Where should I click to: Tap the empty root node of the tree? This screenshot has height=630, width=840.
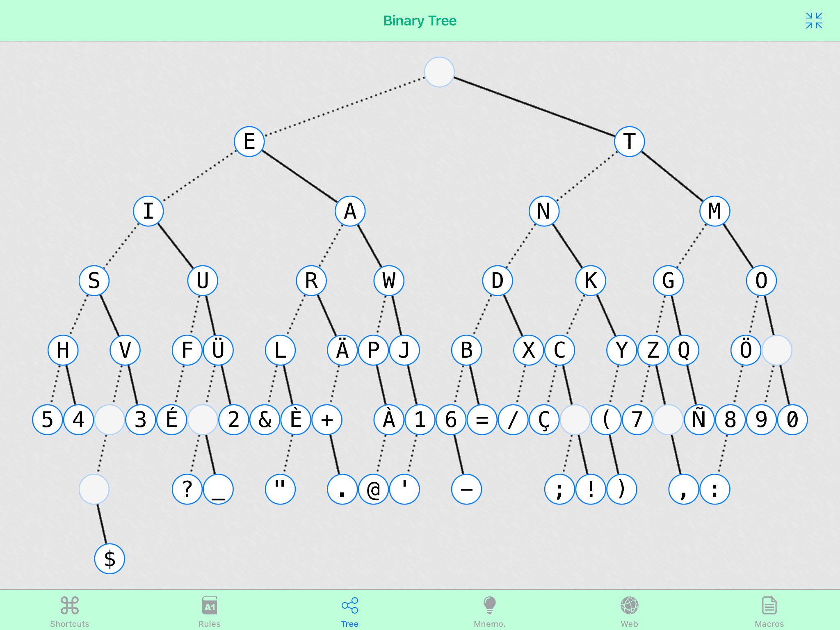[439, 72]
